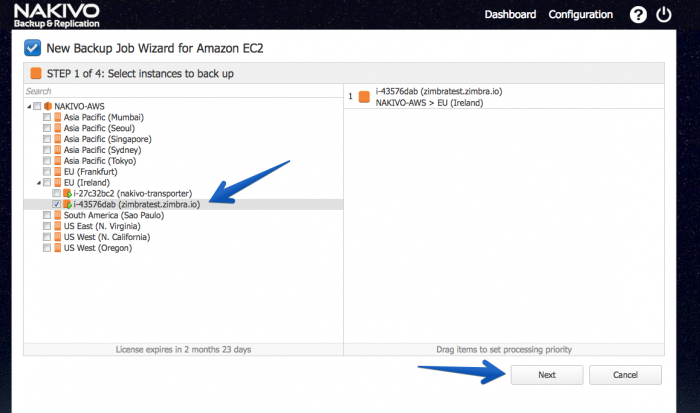Open the Dashboard menu
This screenshot has height=413, width=700.
pos(510,15)
